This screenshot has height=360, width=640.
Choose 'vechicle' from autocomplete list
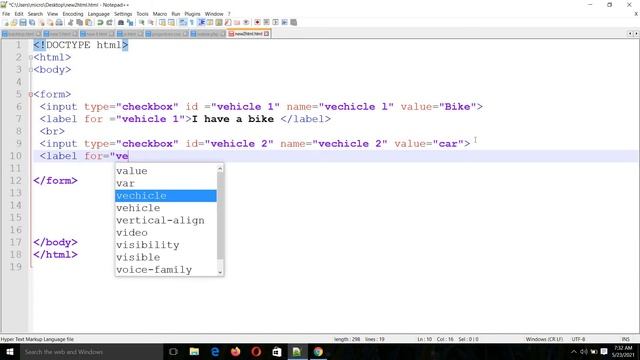tap(166, 196)
